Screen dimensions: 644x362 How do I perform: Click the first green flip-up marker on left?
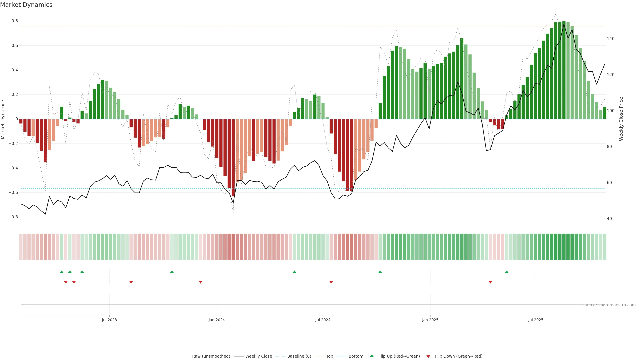coord(62,272)
